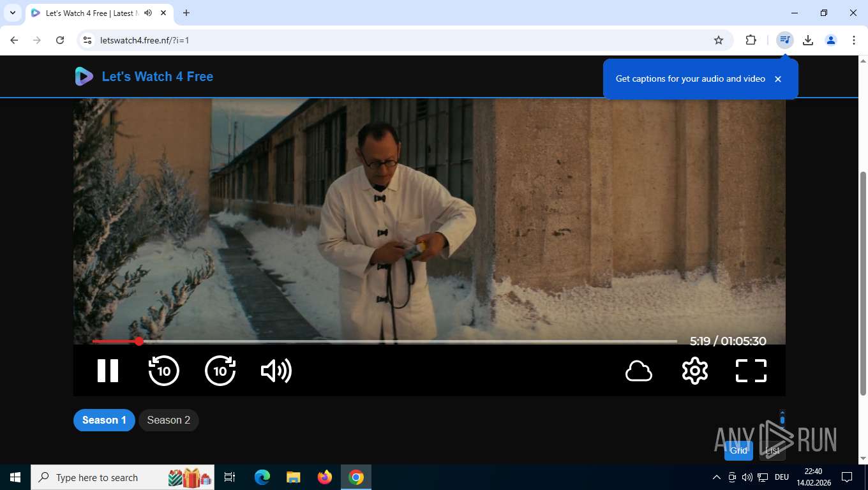Bookmark this page with the star
868x490 pixels.
click(719, 40)
